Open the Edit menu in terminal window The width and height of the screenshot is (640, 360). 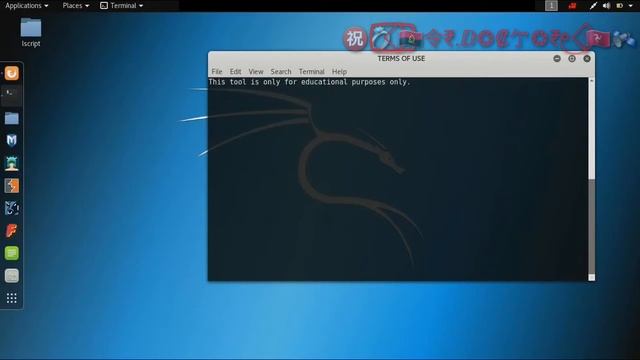[x=235, y=71]
